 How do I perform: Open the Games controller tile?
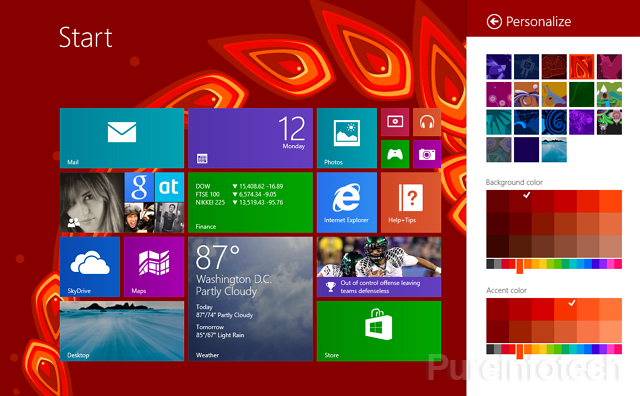[395, 154]
